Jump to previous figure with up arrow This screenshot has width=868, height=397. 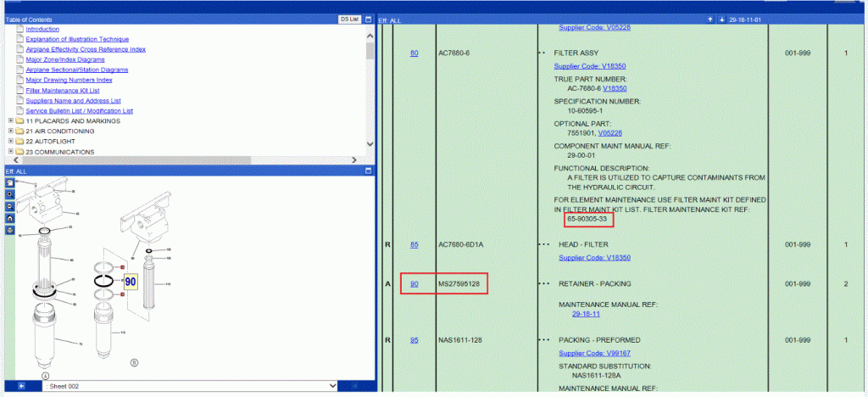coord(709,19)
